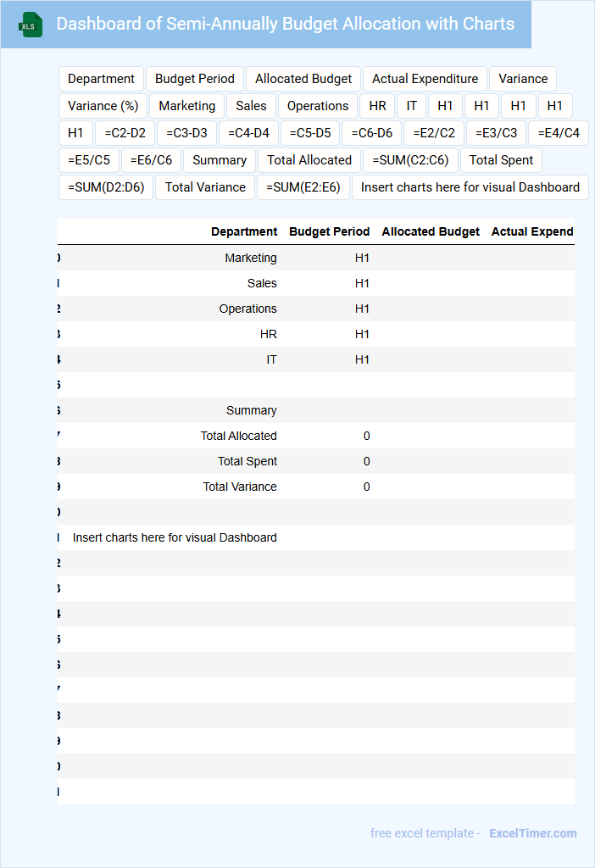Image resolution: width=595 pixels, height=868 pixels.
Task: Select the 'Operations' cell in the table
Action: click(x=248, y=309)
